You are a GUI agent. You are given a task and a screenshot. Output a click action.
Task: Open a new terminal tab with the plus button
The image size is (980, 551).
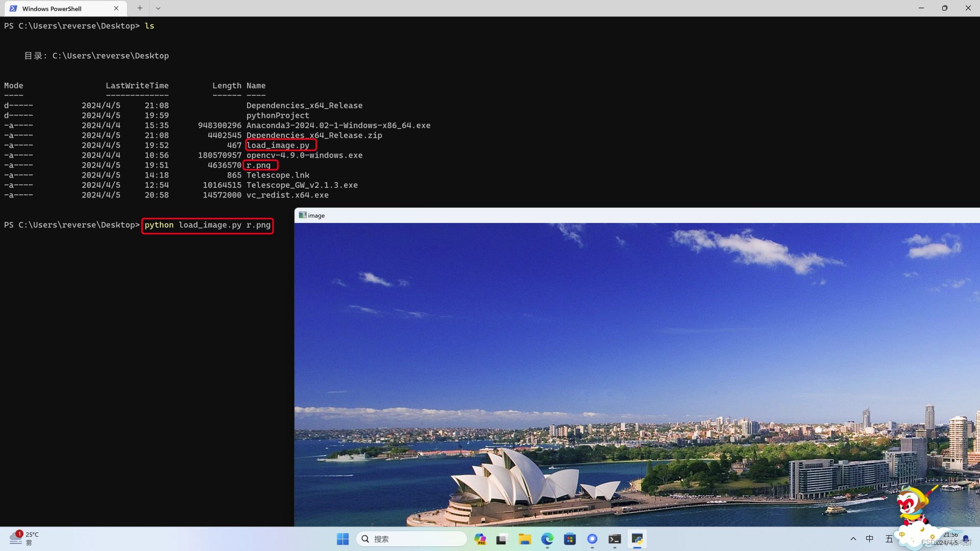(x=139, y=8)
